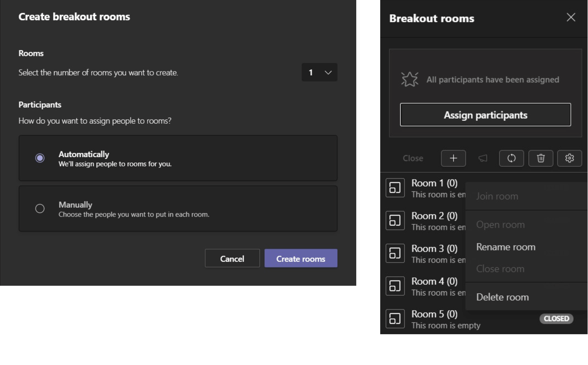Click the make announcement megaphone icon
This screenshot has width=588, height=365.
pos(483,158)
